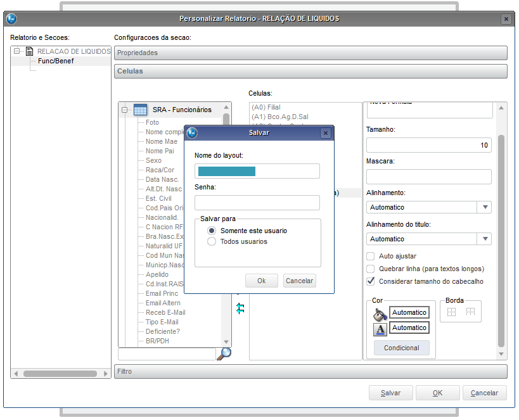The width and height of the screenshot is (519, 420).
Task: Click the Senha password field
Action: coord(257,203)
